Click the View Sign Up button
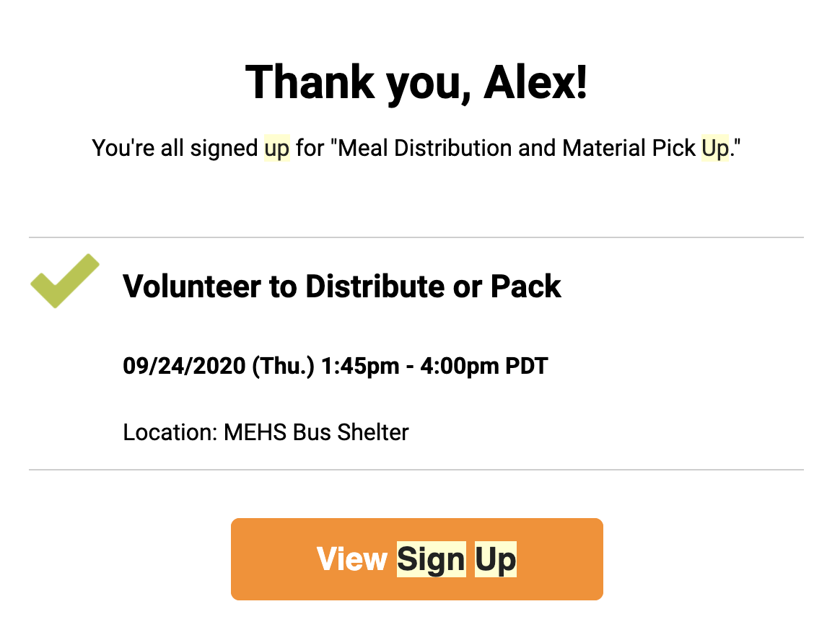Viewport: 840px width, 635px height. click(x=417, y=559)
